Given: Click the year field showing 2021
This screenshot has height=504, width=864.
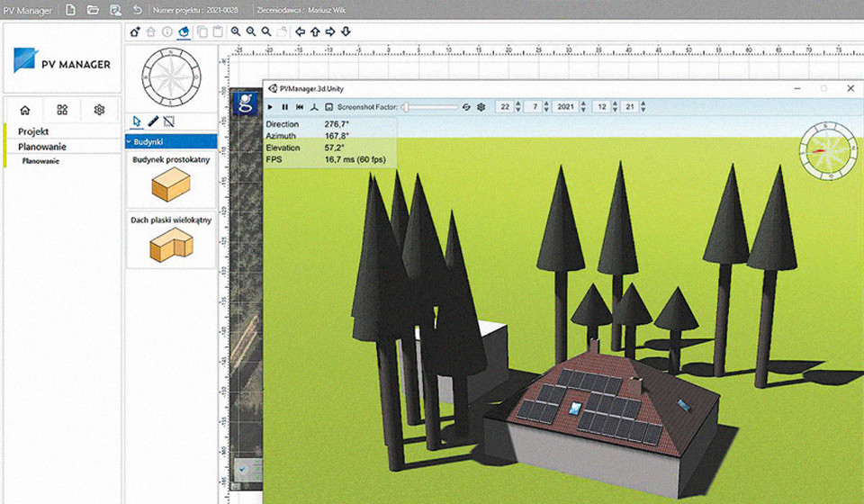Looking at the screenshot, I should click(566, 107).
